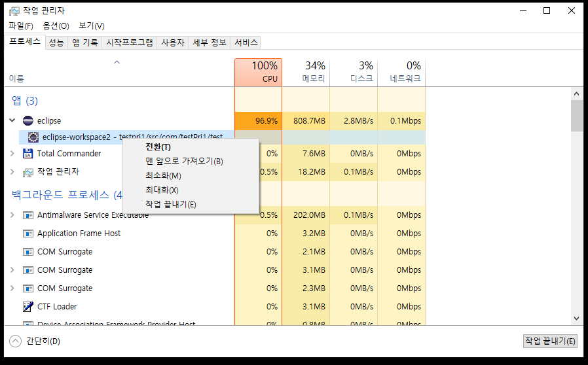588x365 pixels.
Task: Maximize the Task Manager window
Action: coord(547,10)
